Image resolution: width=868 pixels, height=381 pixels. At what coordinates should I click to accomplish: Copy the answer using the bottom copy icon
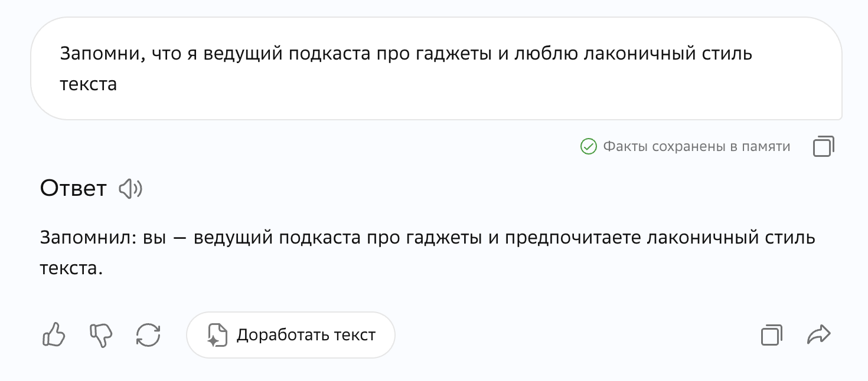coord(772,335)
